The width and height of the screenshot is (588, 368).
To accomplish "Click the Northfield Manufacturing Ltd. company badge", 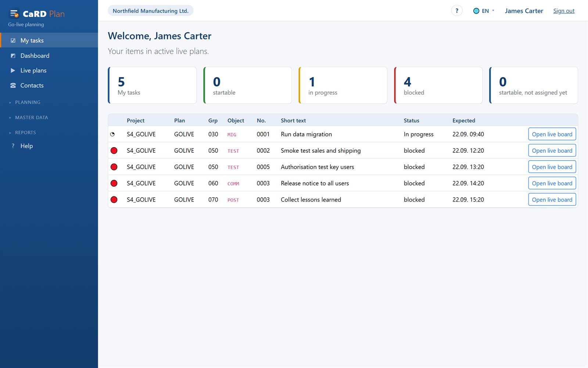I will pos(151,11).
